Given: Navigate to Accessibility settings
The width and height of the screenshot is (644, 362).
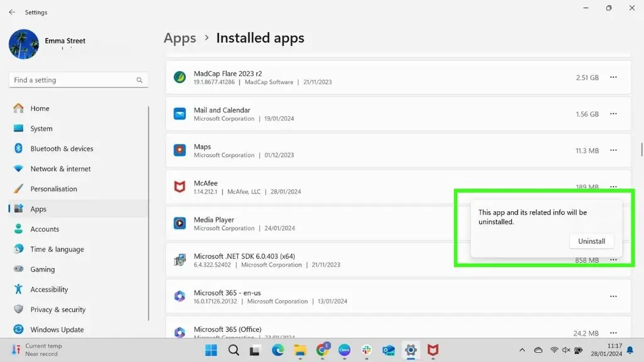Looking at the screenshot, I should (49, 290).
